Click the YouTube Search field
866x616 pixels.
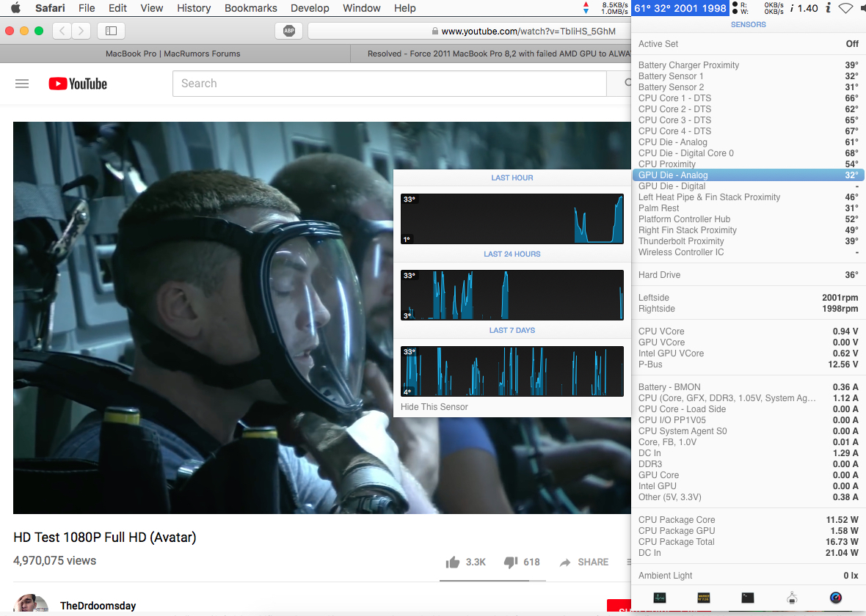[x=390, y=84]
